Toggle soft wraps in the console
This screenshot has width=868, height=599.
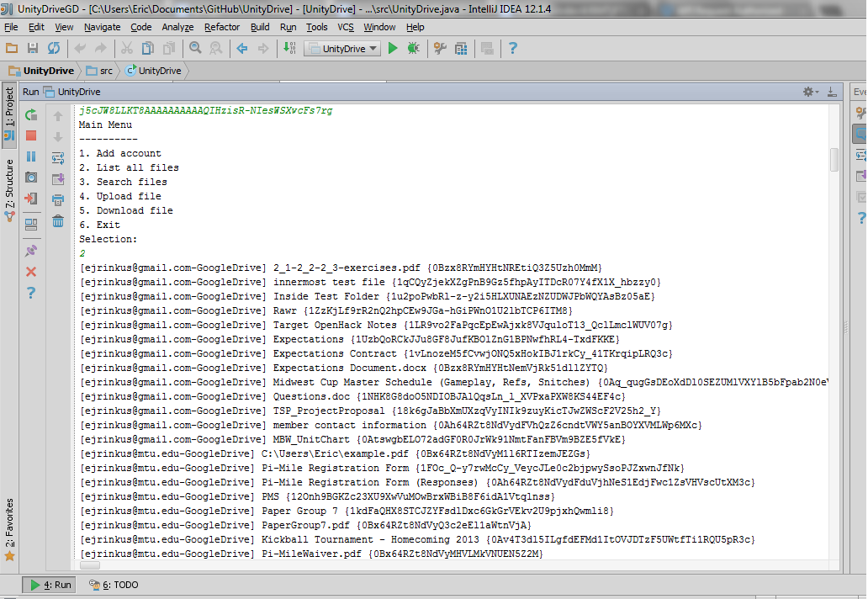click(57, 158)
